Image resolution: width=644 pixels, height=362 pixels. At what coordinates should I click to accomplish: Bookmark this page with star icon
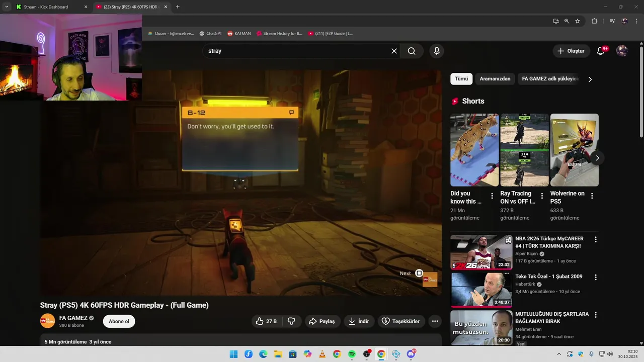(x=578, y=21)
